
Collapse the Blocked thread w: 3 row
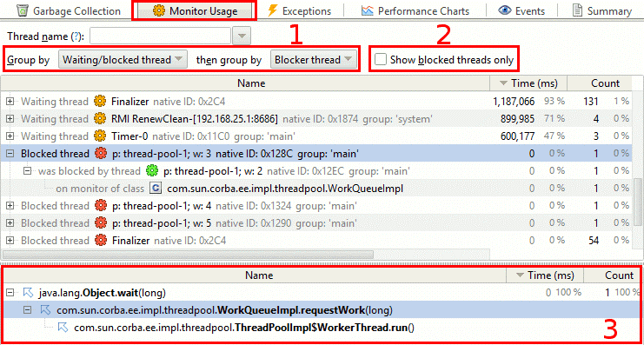[10, 154]
